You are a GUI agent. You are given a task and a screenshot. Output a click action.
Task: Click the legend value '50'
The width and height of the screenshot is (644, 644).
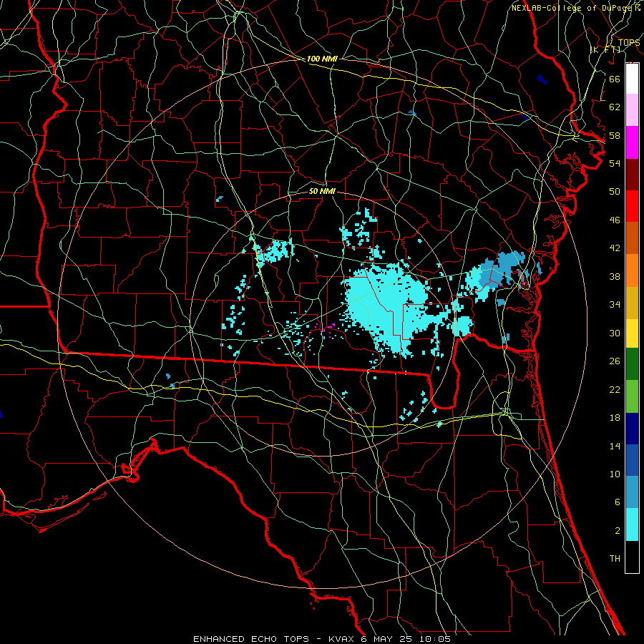[615, 191]
